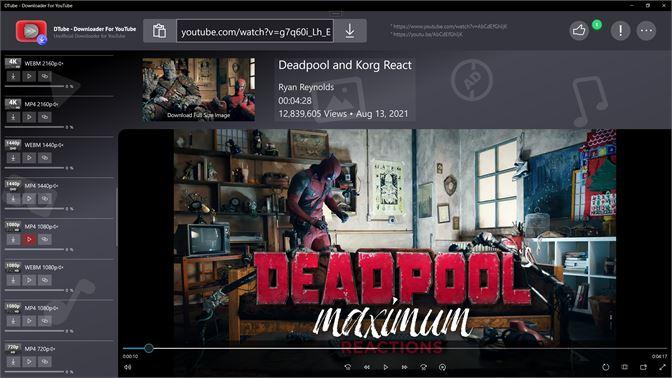Download the MP4 1440p format
This screenshot has height=378, width=672.
[x=13, y=199]
